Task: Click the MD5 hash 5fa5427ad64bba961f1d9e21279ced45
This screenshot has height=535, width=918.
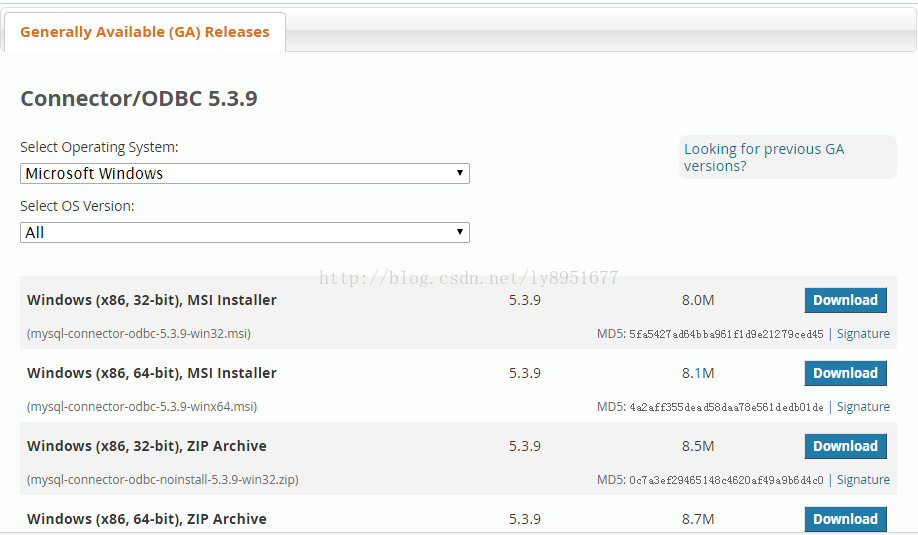Action: (726, 334)
